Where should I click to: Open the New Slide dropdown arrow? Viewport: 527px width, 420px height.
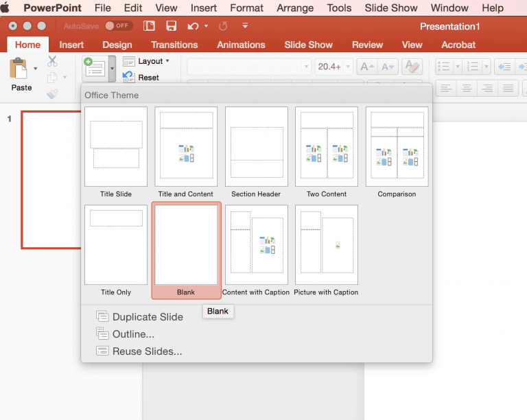click(x=112, y=69)
